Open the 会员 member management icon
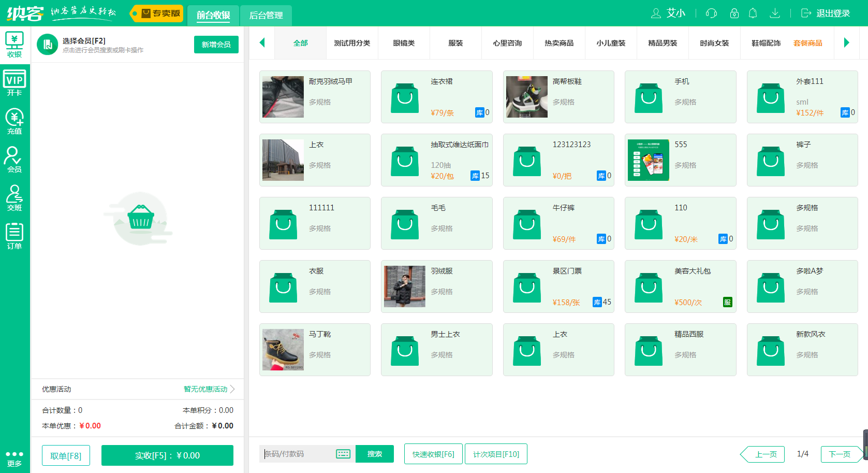The image size is (868, 473). [14, 159]
